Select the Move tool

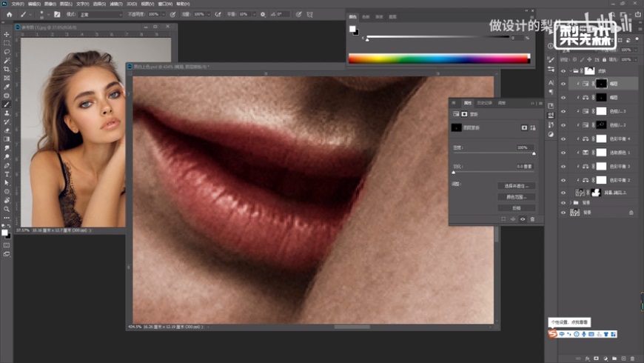click(x=7, y=34)
